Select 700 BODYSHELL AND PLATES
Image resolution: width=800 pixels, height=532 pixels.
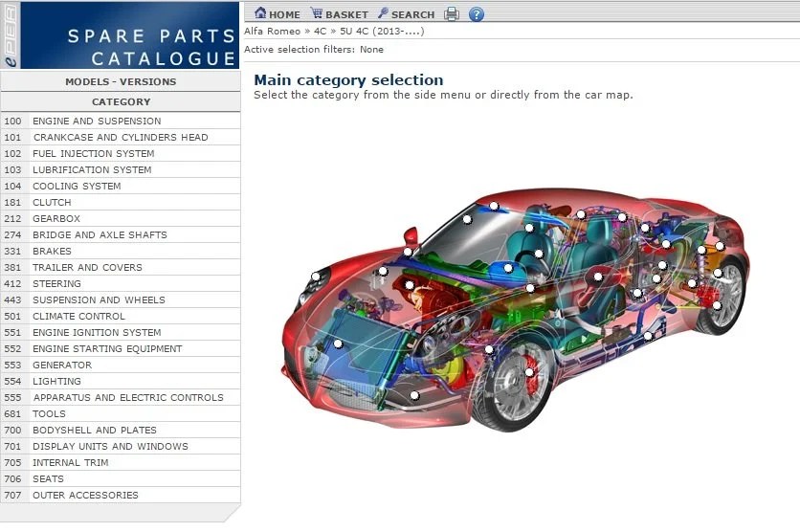click(121, 431)
